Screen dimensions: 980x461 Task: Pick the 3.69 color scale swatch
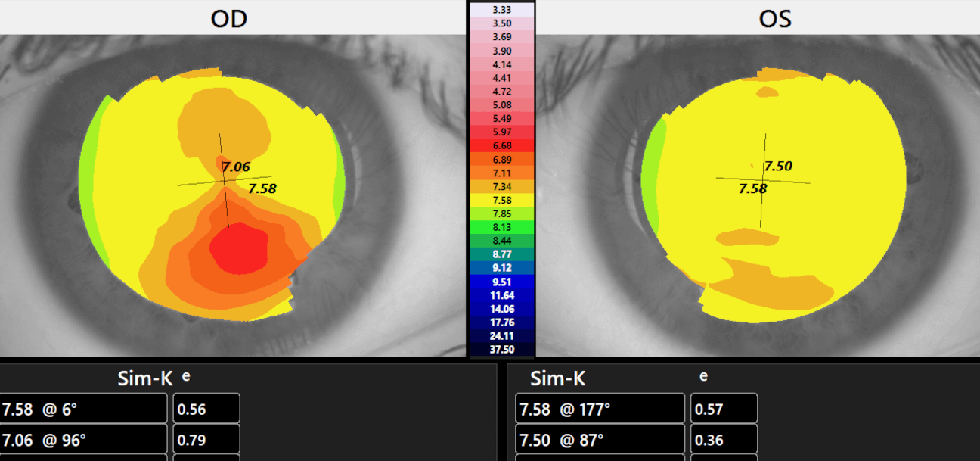501,37
